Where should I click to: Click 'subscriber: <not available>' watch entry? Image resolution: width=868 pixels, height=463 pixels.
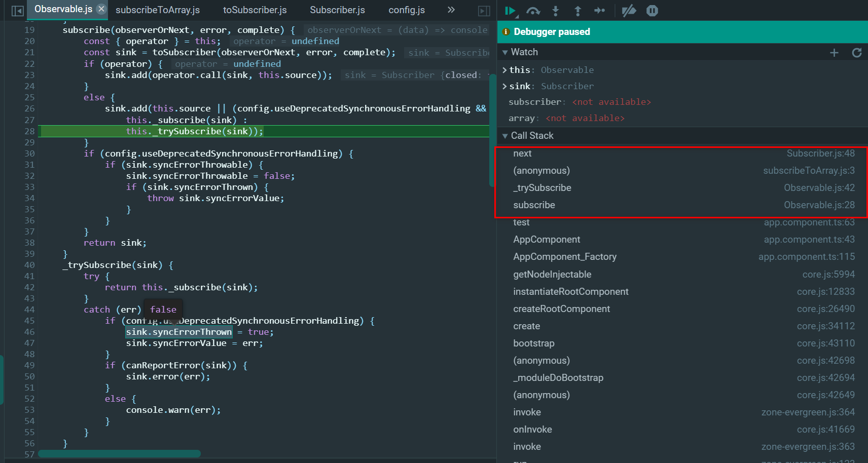(580, 102)
